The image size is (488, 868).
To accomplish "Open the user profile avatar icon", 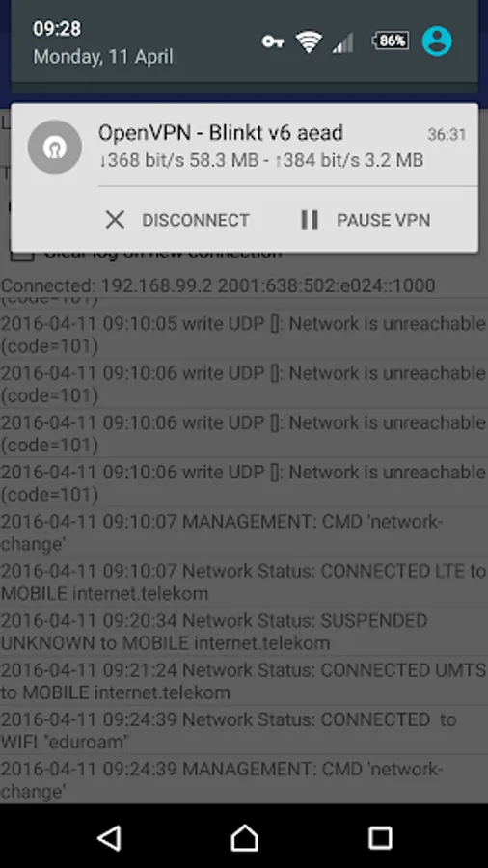I will [437, 41].
